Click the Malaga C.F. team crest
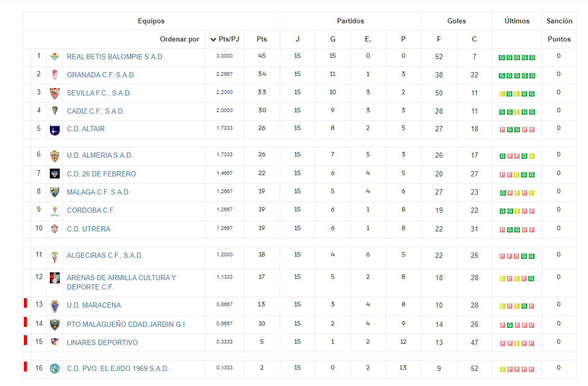Viewport: 588px width, 386px height. point(54,192)
